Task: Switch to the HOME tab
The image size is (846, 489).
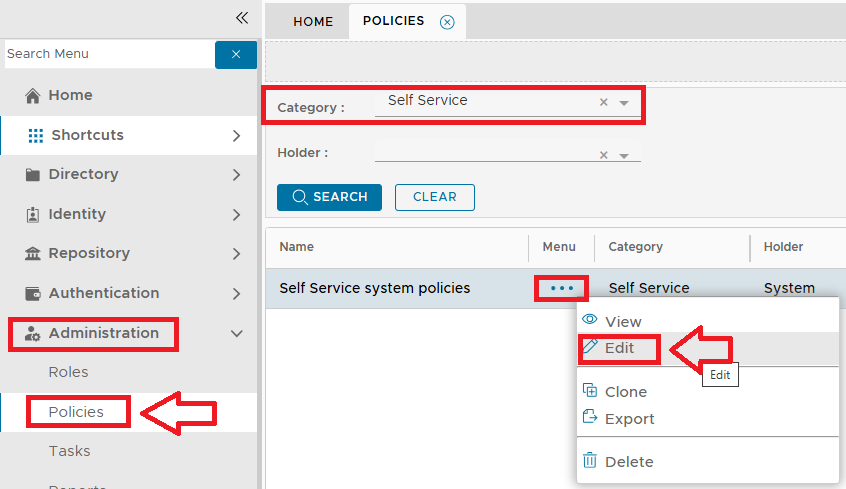Action: 313,22
